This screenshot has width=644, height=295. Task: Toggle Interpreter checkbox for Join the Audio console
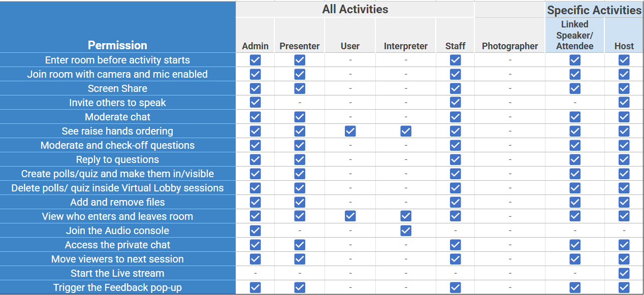[x=406, y=231]
